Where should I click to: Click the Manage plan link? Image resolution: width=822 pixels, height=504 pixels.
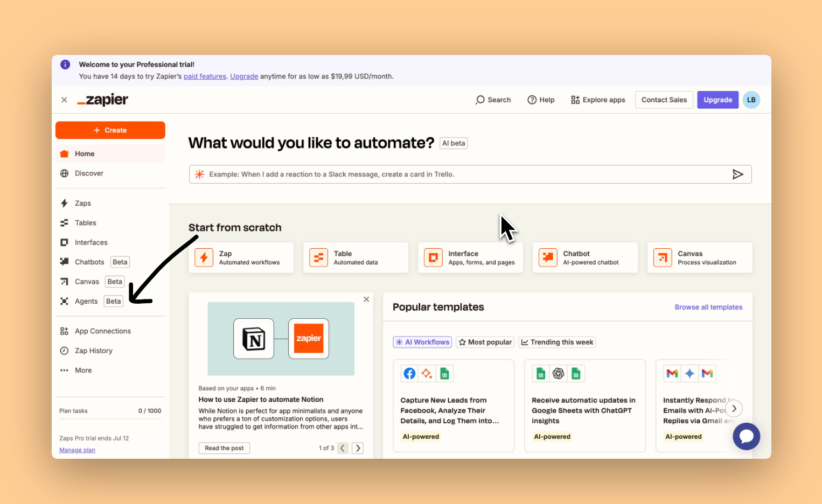[x=77, y=450]
